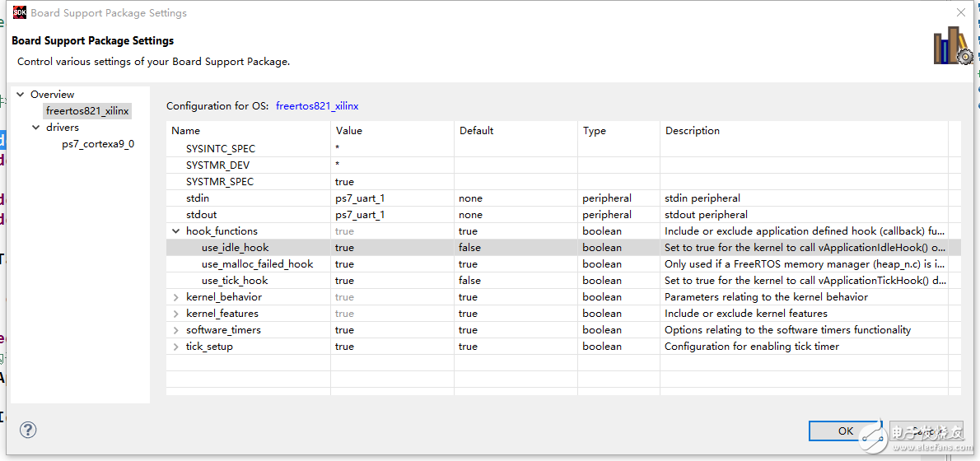Click the Description column header
This screenshot has height=461, width=980.
tap(692, 131)
